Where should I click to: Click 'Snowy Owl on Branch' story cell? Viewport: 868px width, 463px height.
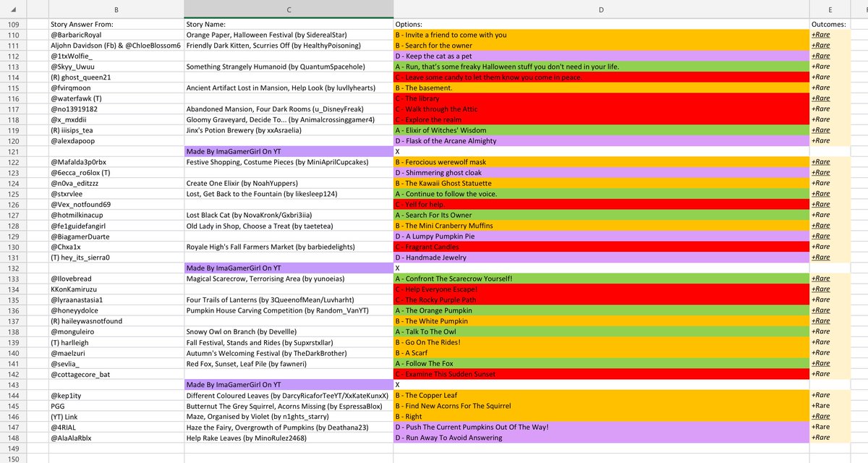289,331
